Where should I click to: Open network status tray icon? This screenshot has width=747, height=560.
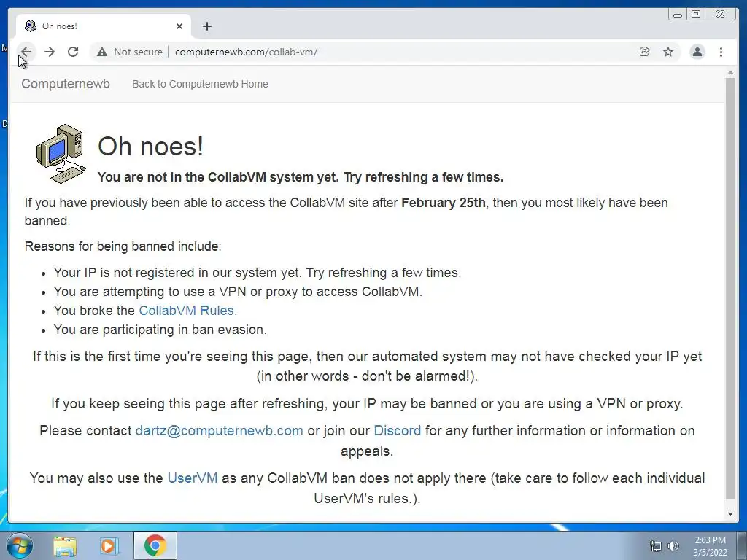click(x=656, y=546)
